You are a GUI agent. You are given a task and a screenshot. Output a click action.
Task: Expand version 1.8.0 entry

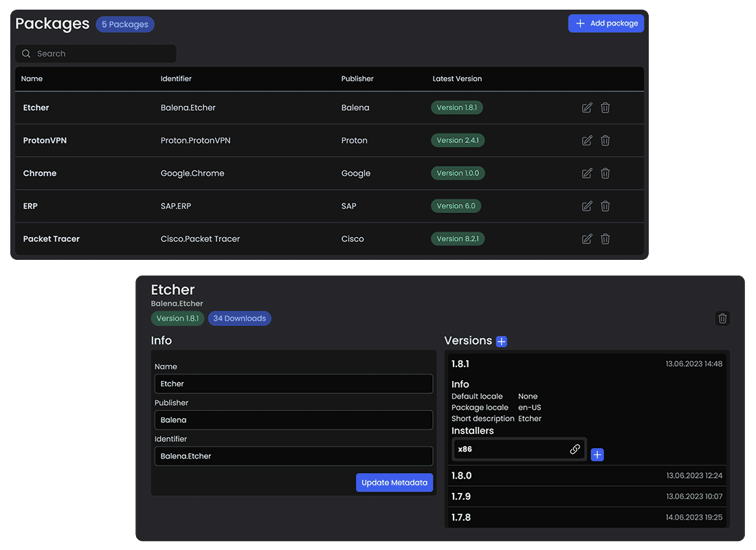pyautogui.click(x=586, y=476)
